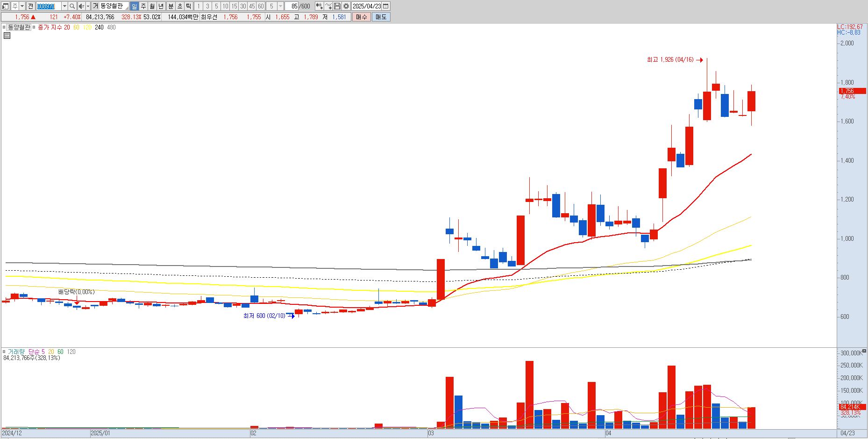The height and width of the screenshot is (439, 868).
Task: Switch to 분 minute chart period
Action: pos(171,6)
